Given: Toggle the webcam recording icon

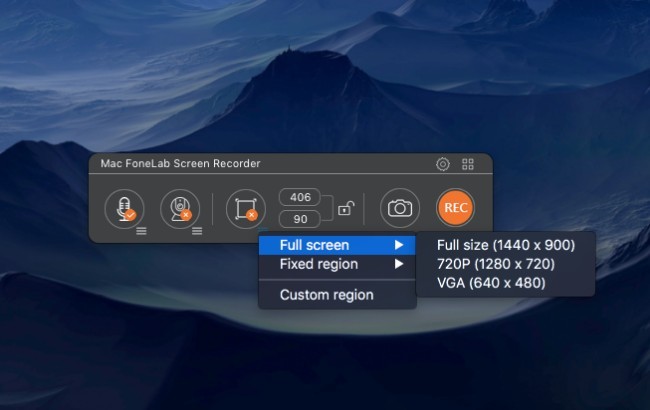Looking at the screenshot, I should point(180,209).
